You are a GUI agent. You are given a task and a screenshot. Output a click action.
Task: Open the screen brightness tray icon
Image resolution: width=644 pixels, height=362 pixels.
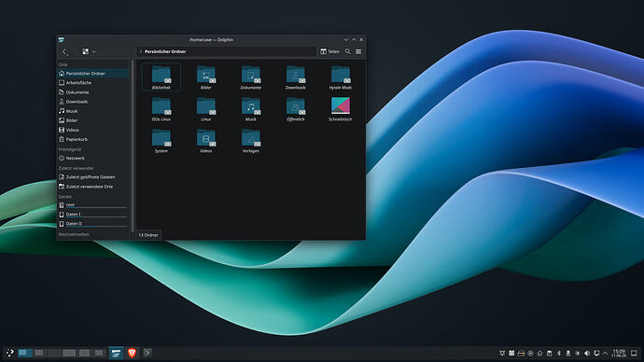(x=578, y=354)
